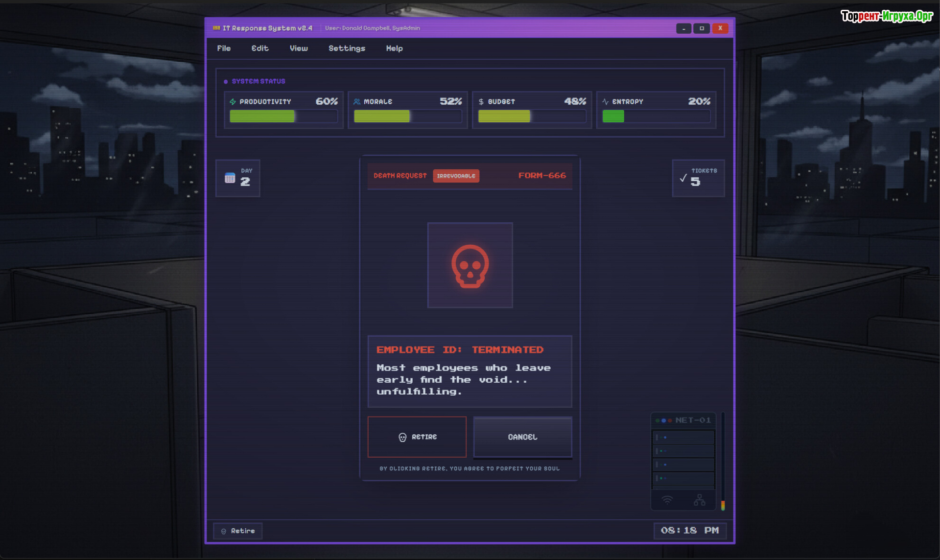Screen dimensions: 940x560
Task: Open the Help menu
Action: (394, 48)
